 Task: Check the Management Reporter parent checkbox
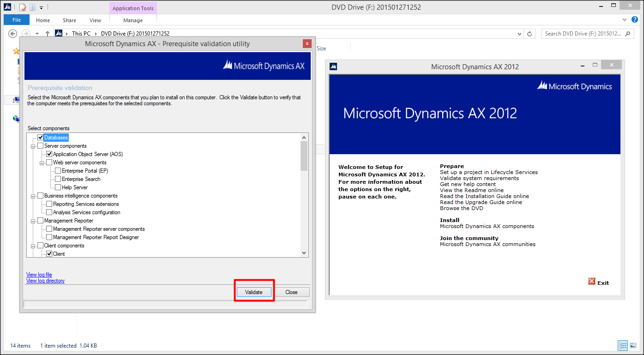coord(40,221)
